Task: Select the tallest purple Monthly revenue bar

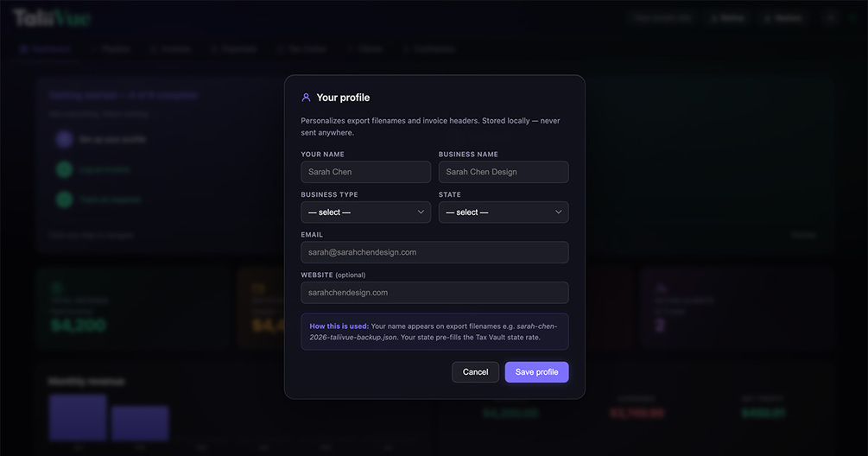Action: point(78,418)
